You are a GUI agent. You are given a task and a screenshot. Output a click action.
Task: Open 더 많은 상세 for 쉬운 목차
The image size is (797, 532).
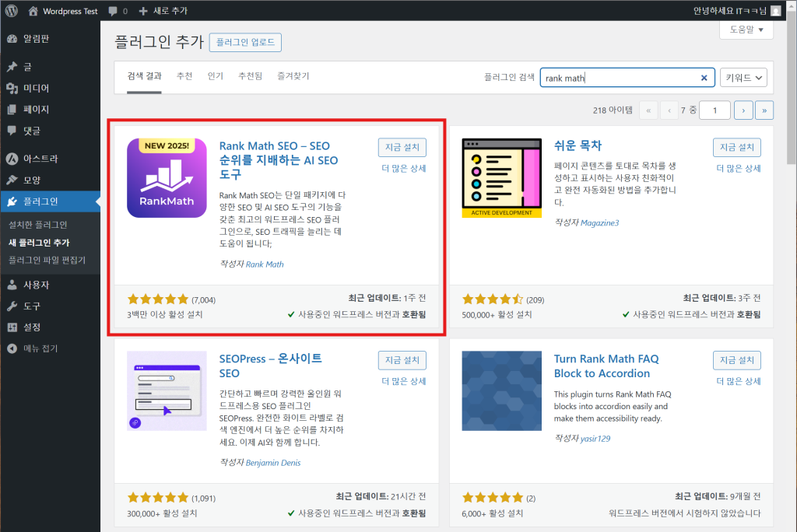pos(739,169)
